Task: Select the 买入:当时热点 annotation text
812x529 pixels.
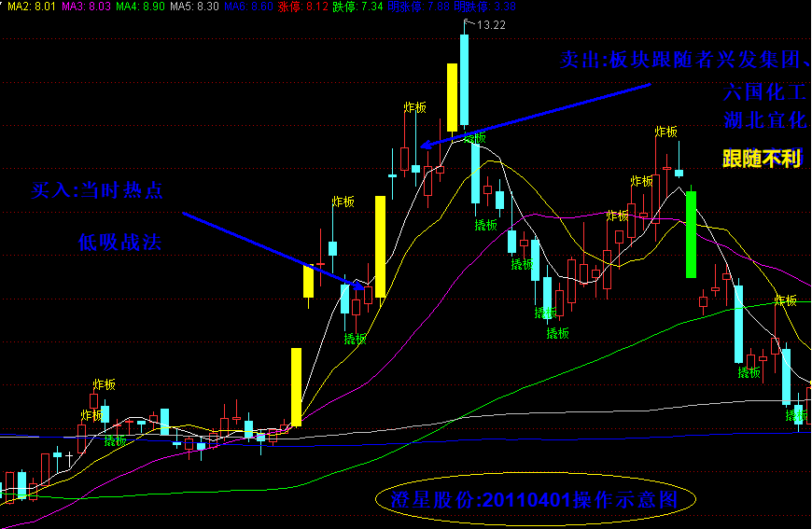Action: click(x=97, y=190)
